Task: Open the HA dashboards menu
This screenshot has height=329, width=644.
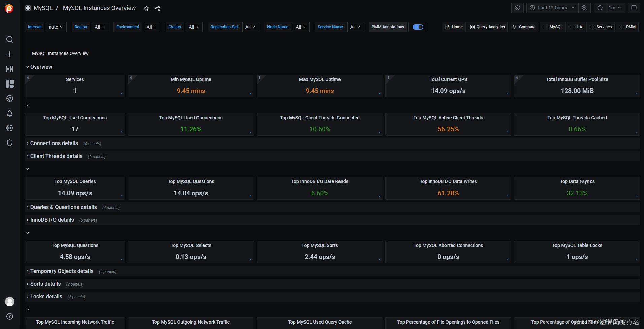Action: click(x=576, y=27)
